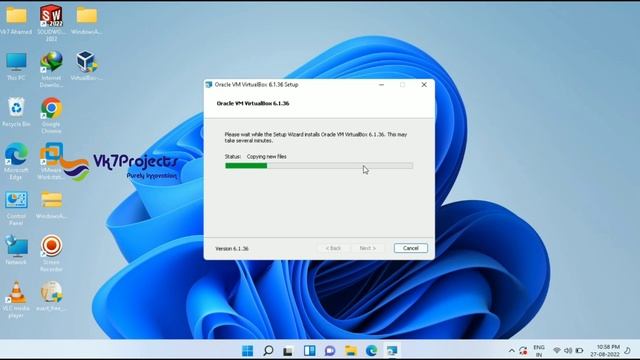Open the clock showing 10:58 PM

pos(605,351)
